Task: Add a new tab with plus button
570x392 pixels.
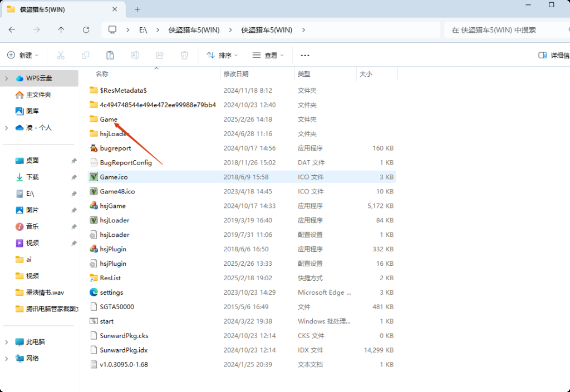Action: pyautogui.click(x=137, y=9)
